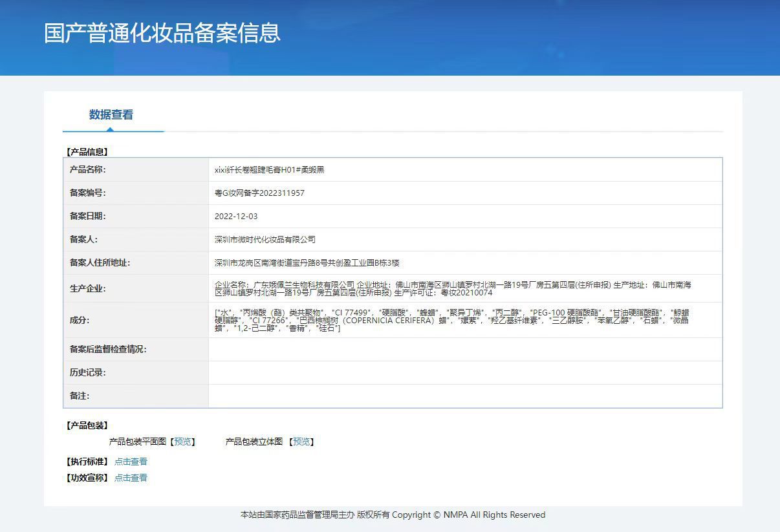
Task: Open the 数据查看 tab
Action: tap(111, 114)
